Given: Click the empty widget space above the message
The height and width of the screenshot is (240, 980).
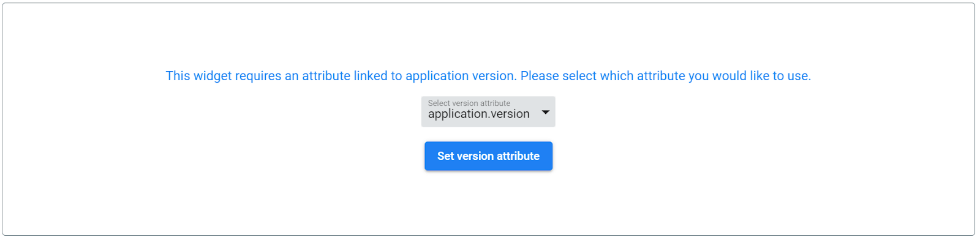Looking at the screenshot, I should click(x=488, y=34).
